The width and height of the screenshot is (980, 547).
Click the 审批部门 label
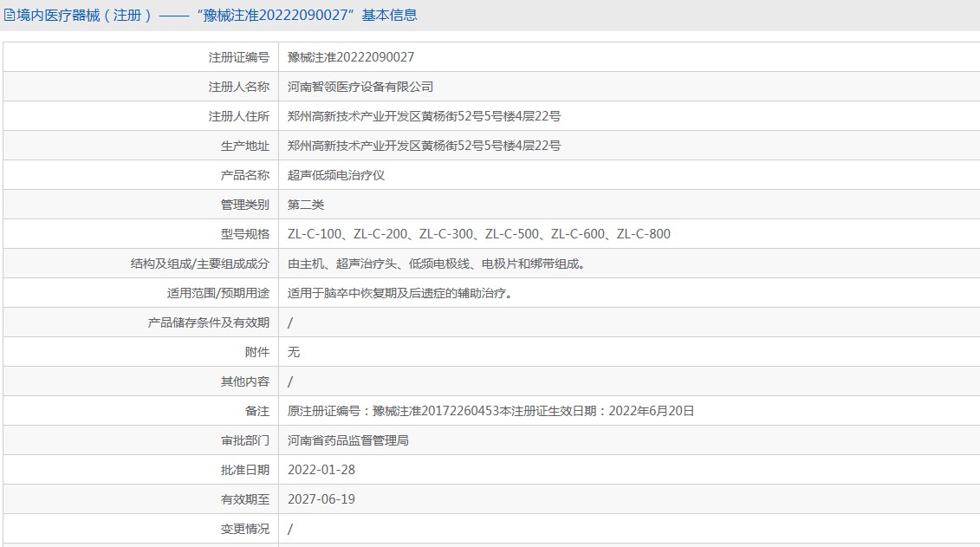pos(245,440)
